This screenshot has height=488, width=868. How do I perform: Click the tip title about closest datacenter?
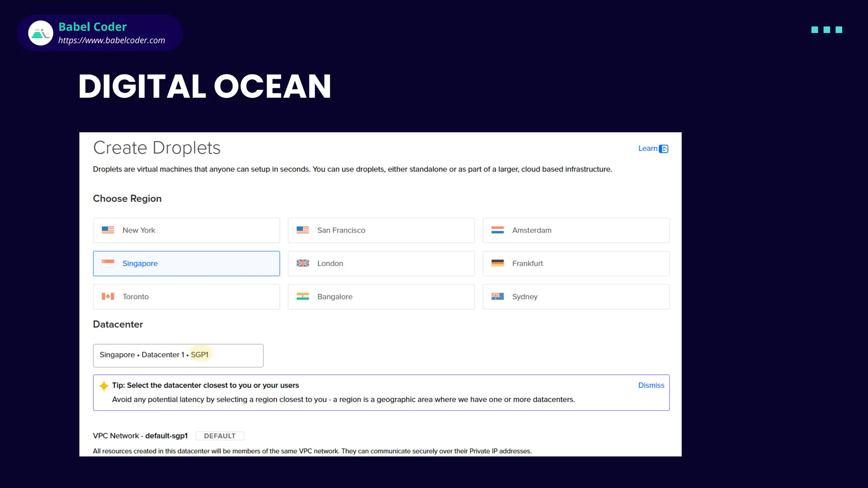point(206,385)
